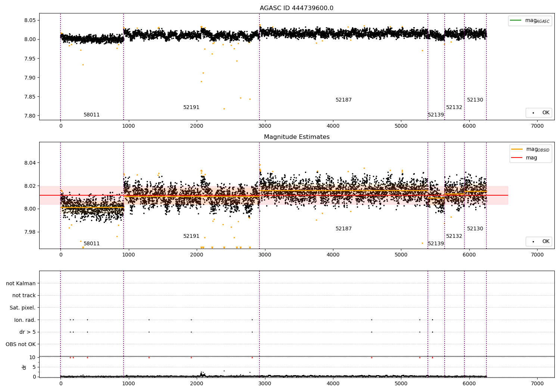Viewport: 560px width, 392px height.
Task: Click the 'Sat. pixel.' axis label
Action: point(23,308)
